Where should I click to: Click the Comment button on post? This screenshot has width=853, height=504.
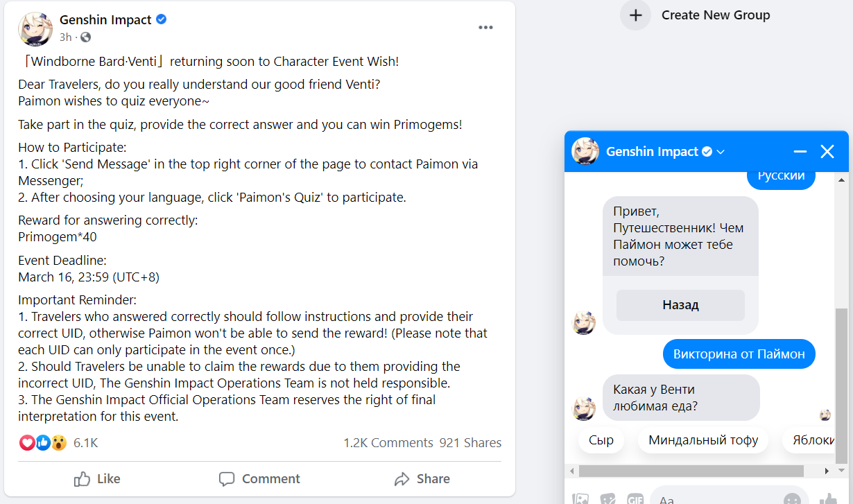click(x=259, y=479)
